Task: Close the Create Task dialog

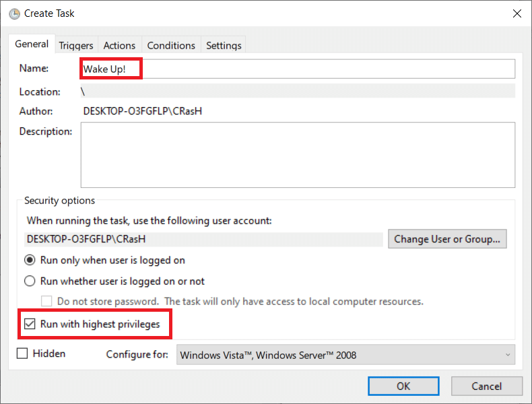Action: coord(517,13)
